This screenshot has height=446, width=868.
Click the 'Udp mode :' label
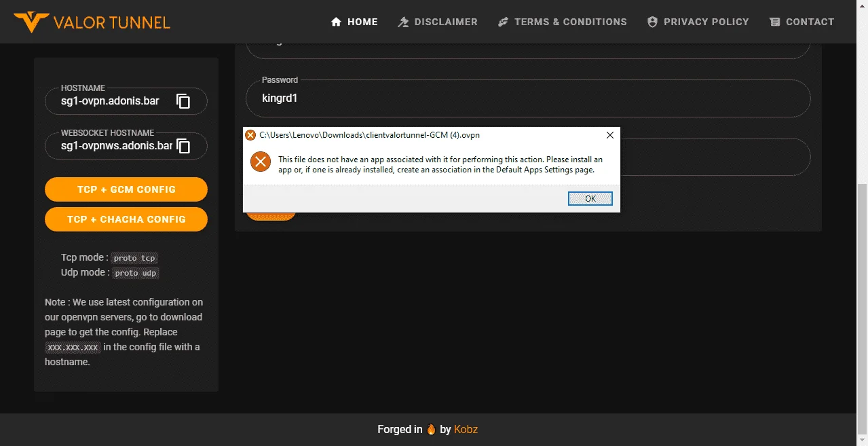click(85, 272)
